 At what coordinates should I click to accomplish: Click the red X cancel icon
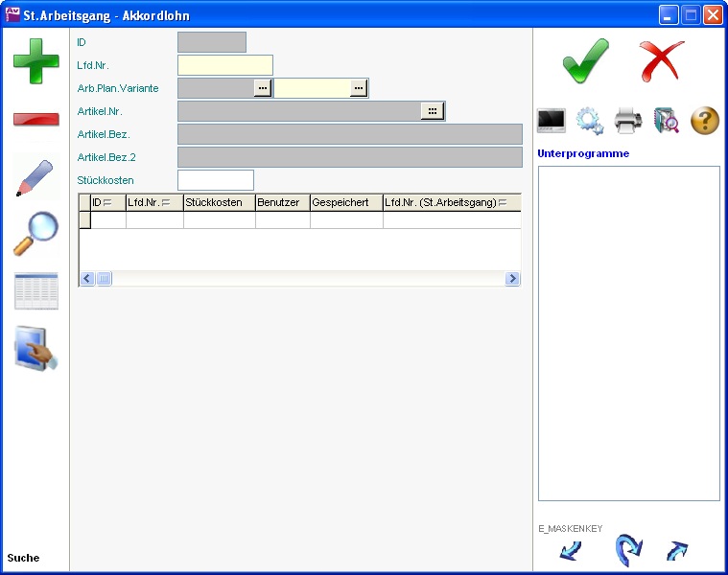tap(662, 61)
